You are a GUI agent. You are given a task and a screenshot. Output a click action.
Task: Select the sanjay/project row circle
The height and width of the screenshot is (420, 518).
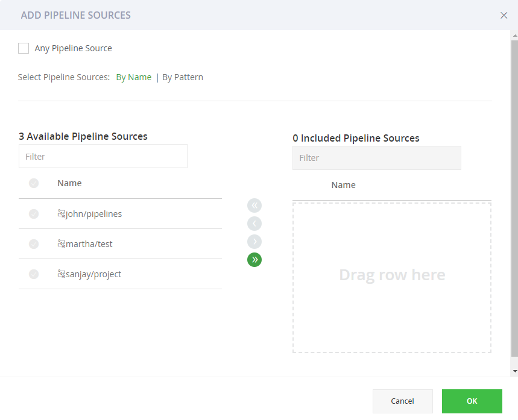(34, 274)
